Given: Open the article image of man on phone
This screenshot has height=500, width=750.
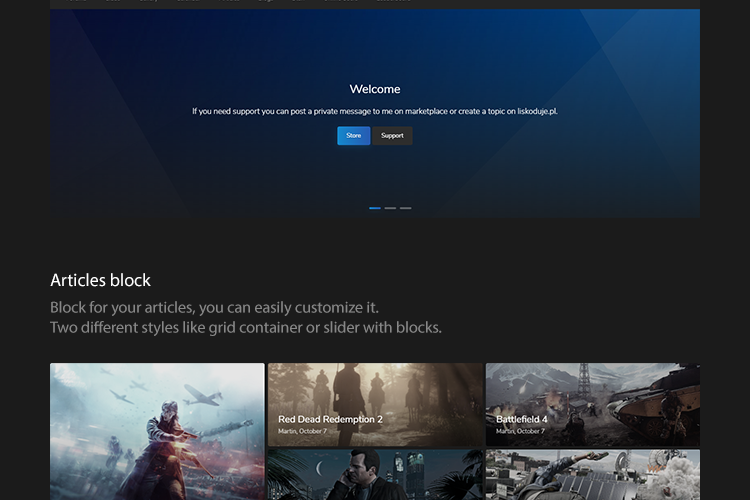Looking at the screenshot, I should 375,475.
